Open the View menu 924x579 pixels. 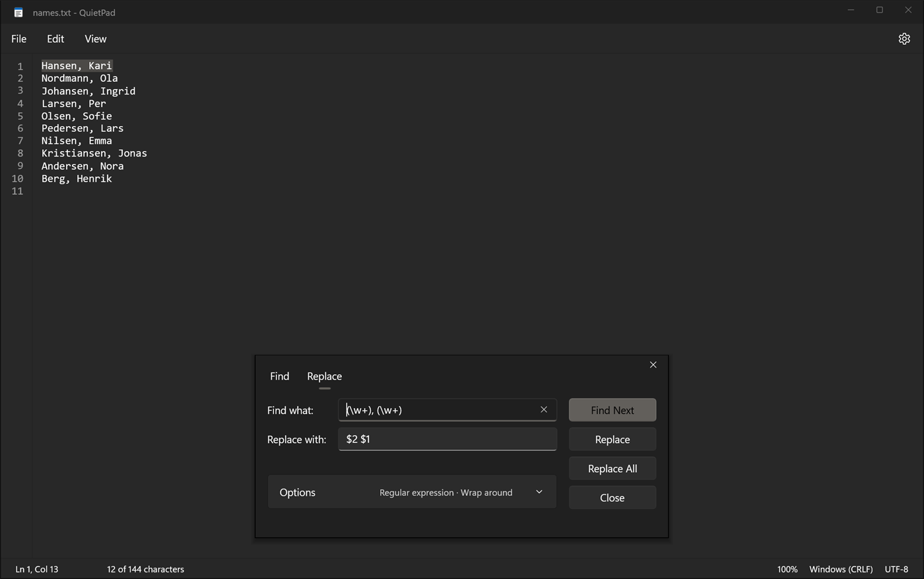point(96,39)
